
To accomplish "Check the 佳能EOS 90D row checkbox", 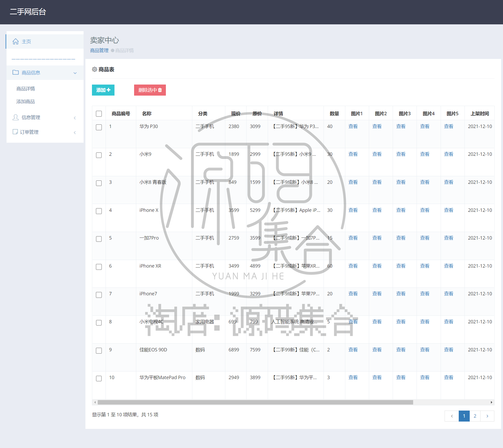I will point(99,351).
